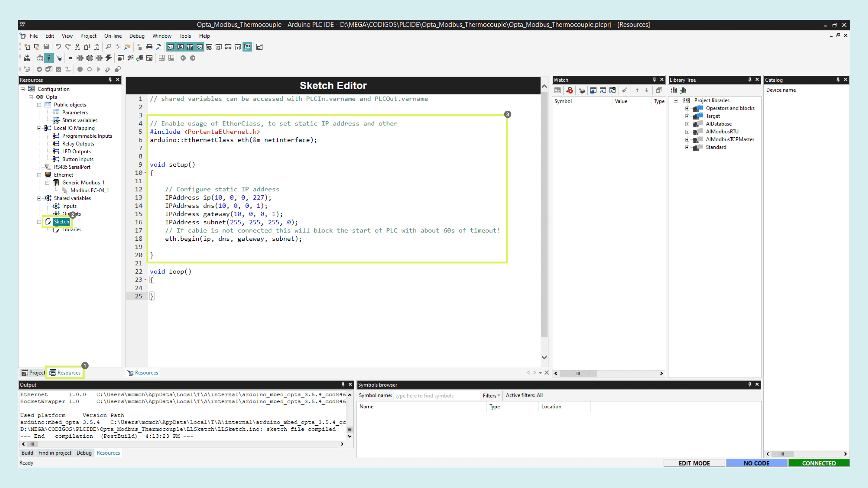Click the up arrow in the Watch toolbar

pos(637,90)
